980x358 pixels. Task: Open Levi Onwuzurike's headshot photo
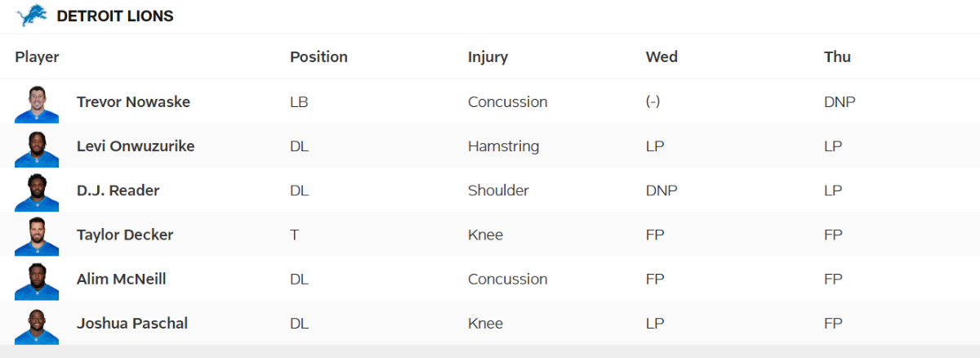point(37,146)
